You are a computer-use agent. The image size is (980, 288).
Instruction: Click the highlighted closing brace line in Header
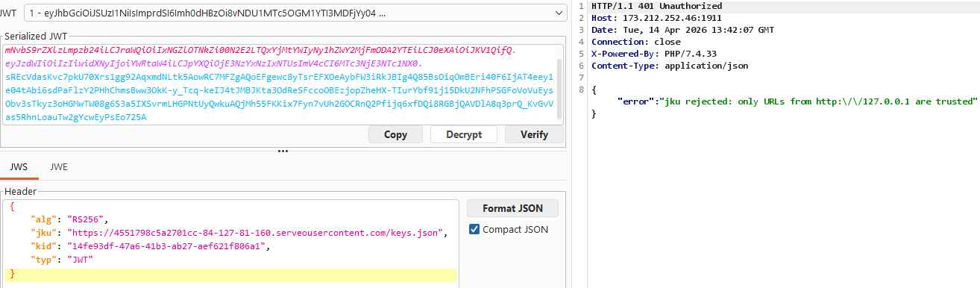[x=230, y=275]
